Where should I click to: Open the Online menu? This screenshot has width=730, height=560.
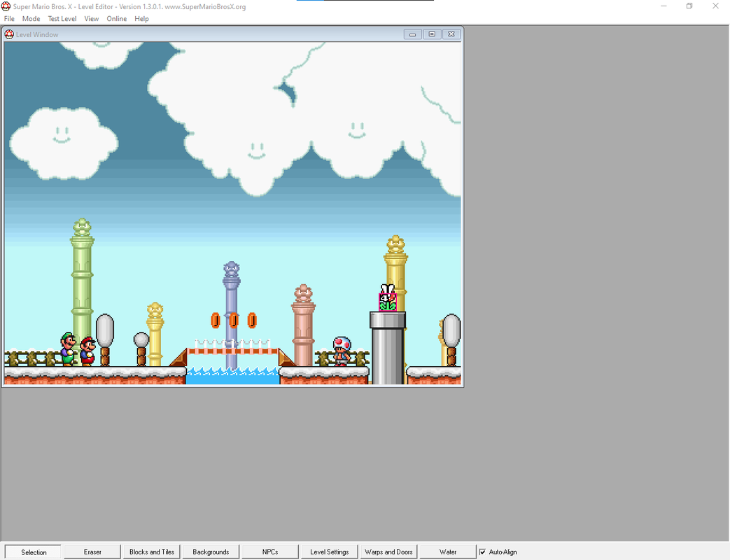point(116,19)
